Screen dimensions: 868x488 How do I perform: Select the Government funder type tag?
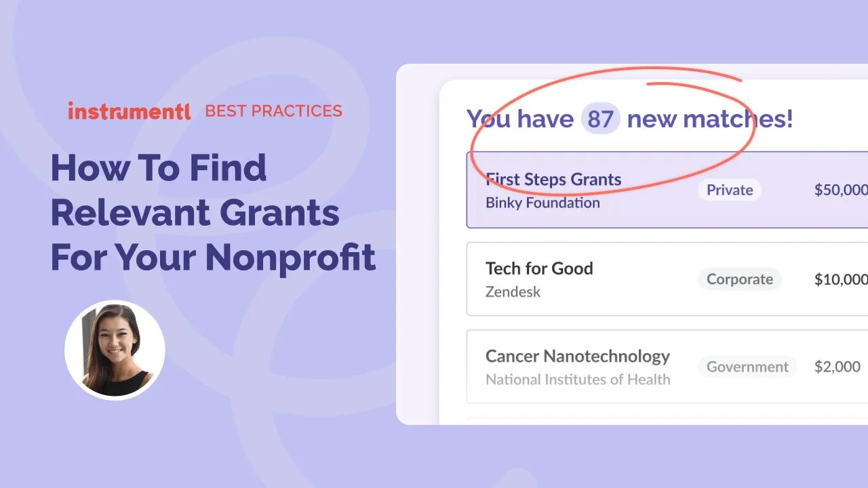(747, 367)
